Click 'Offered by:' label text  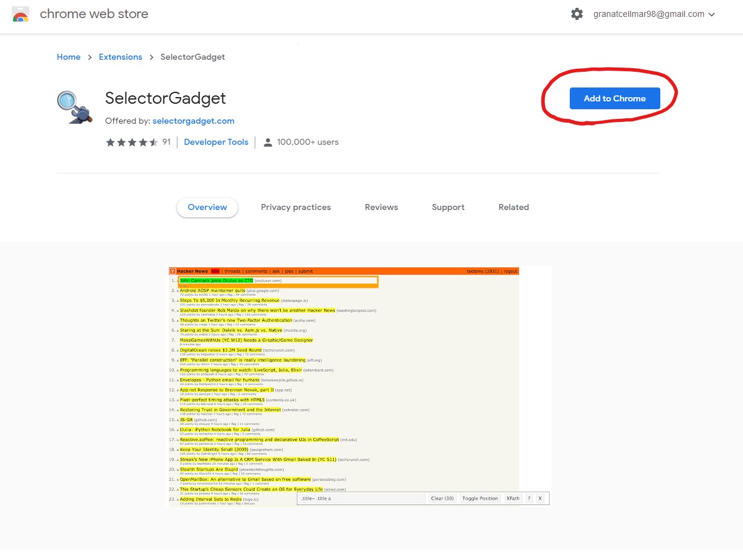click(127, 121)
